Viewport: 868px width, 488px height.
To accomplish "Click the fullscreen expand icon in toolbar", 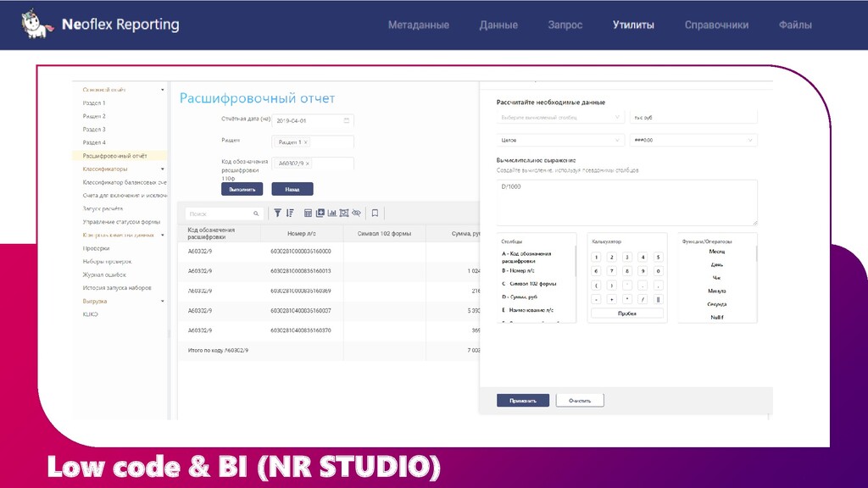I will point(344,213).
